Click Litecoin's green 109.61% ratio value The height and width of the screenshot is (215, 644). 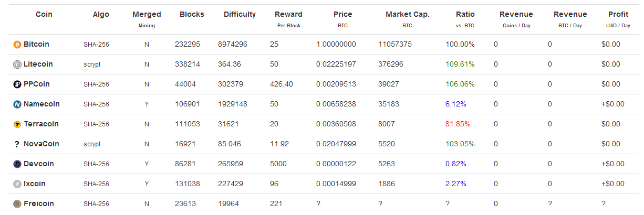460,64
